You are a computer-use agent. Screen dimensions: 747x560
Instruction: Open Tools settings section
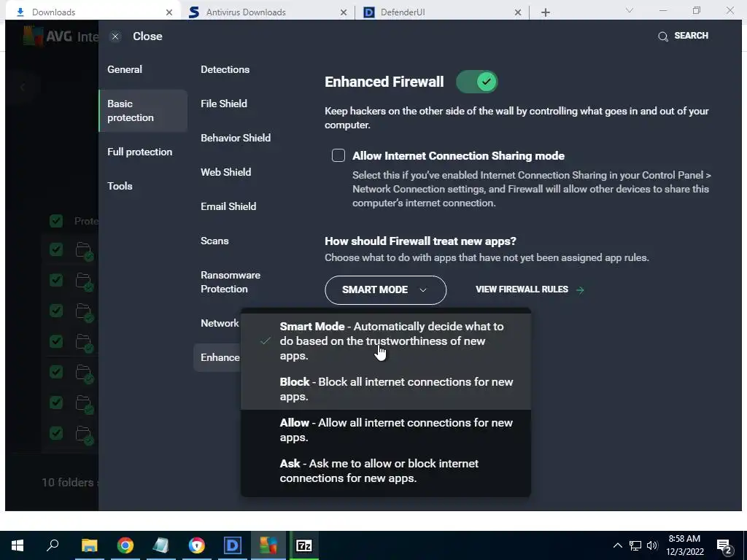[x=120, y=186]
